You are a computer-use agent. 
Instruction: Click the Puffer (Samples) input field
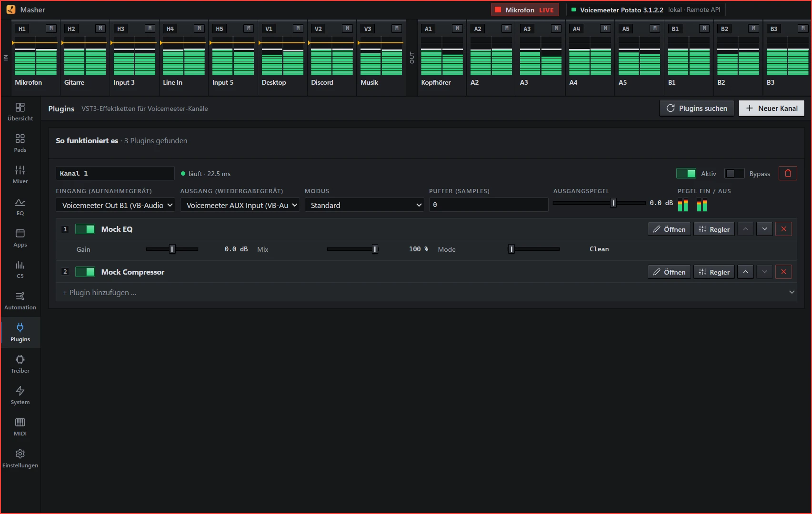(488, 205)
